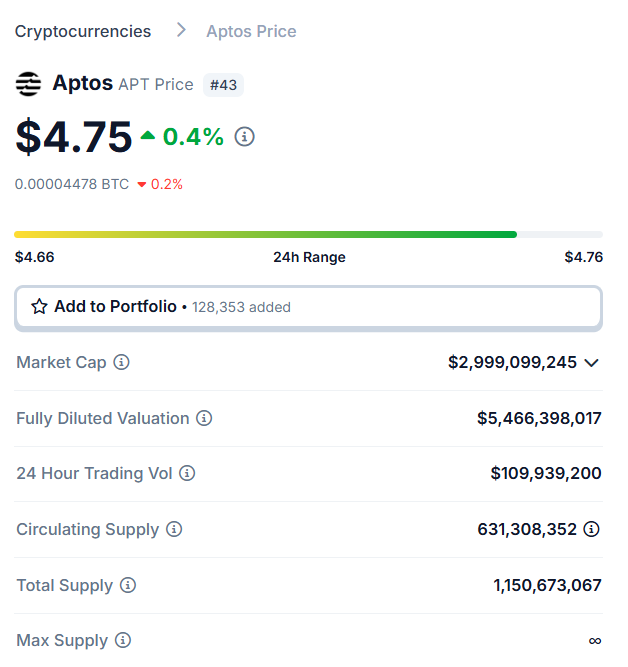
Task: Open Fully Diluted Valuation info icon
Action: point(204,418)
